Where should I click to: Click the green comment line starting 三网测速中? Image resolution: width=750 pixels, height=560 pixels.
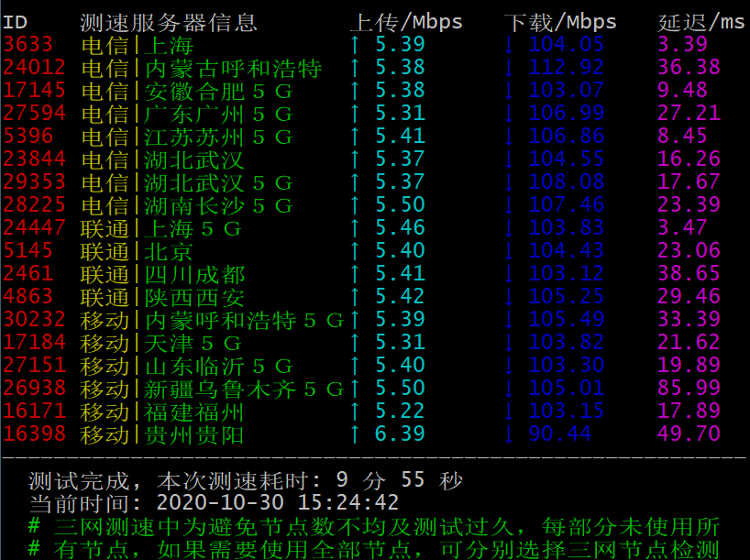(374, 526)
